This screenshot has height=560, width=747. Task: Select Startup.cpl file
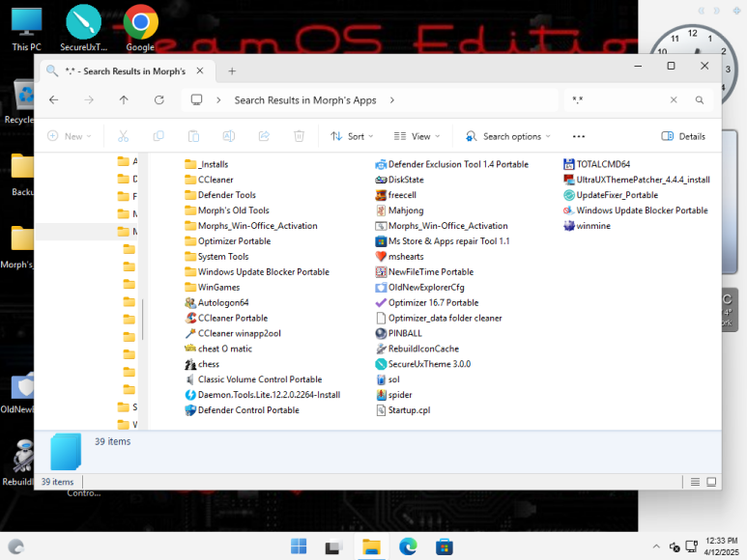[403, 410]
